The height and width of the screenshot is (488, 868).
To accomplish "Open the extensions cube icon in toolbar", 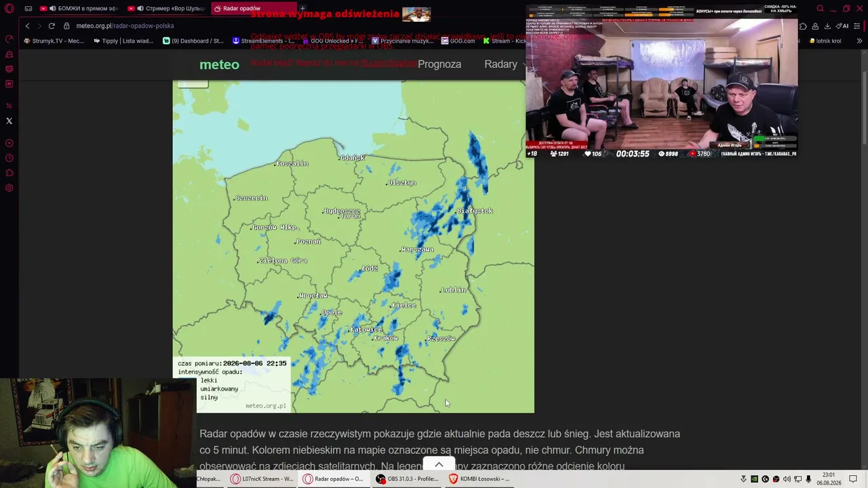I will [x=803, y=26].
